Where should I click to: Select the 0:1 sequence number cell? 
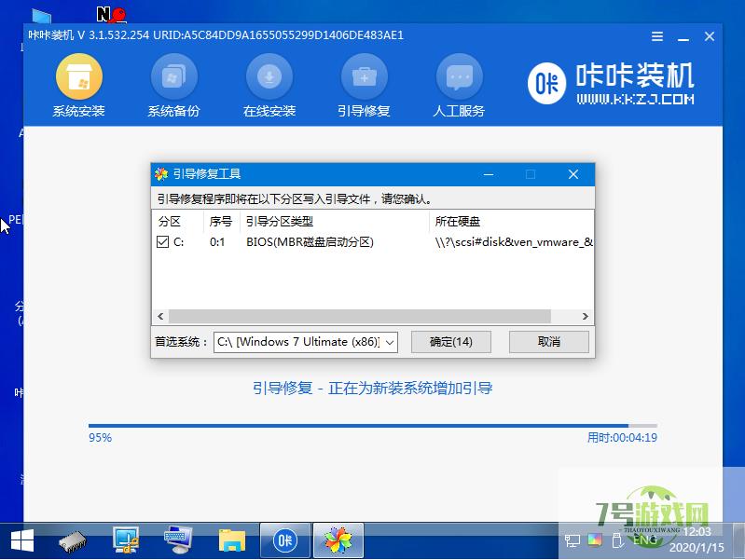coord(217,242)
